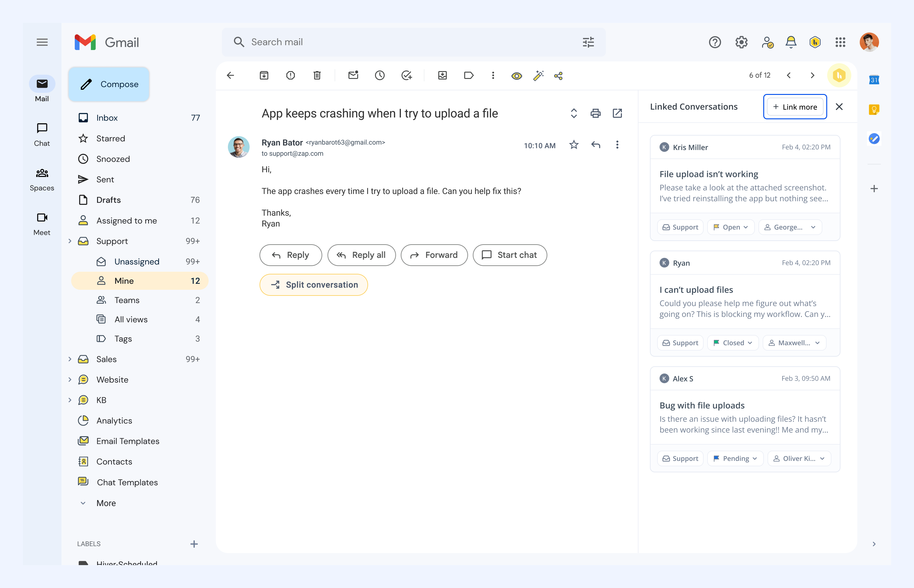
Task: Snooze this conversation with the clock icon
Action: (380, 76)
